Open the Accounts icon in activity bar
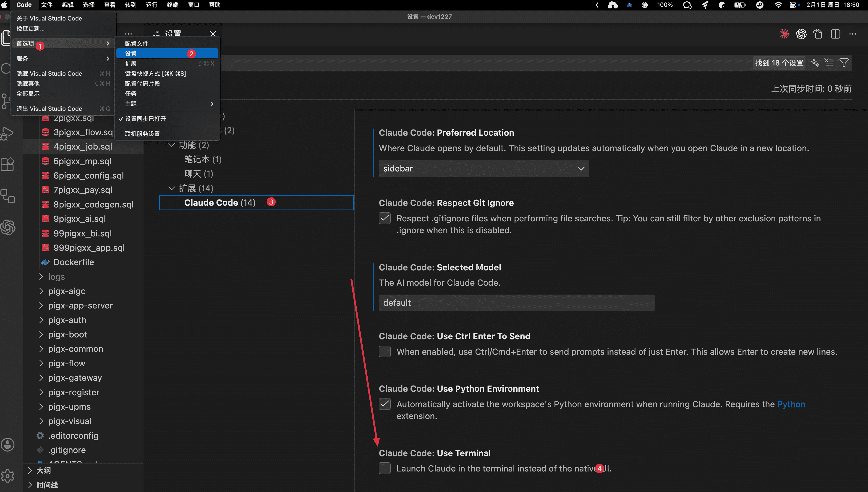 pyautogui.click(x=8, y=445)
